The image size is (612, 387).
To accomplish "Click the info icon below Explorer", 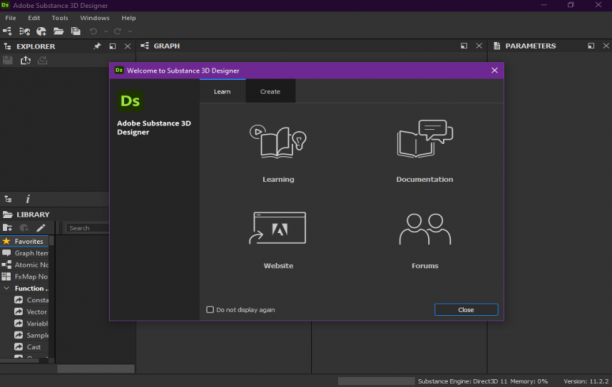I will click(x=28, y=199).
